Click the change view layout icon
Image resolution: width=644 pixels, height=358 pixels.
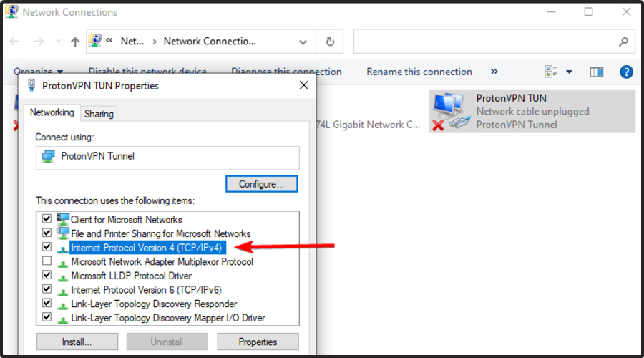[551, 72]
